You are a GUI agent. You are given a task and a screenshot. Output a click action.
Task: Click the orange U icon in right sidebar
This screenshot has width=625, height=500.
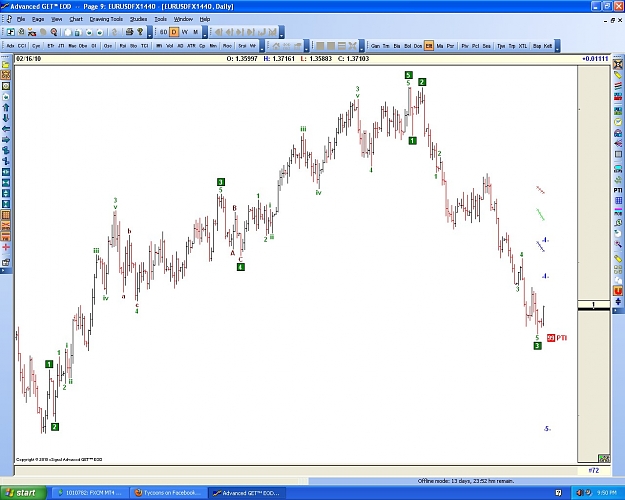point(618,291)
